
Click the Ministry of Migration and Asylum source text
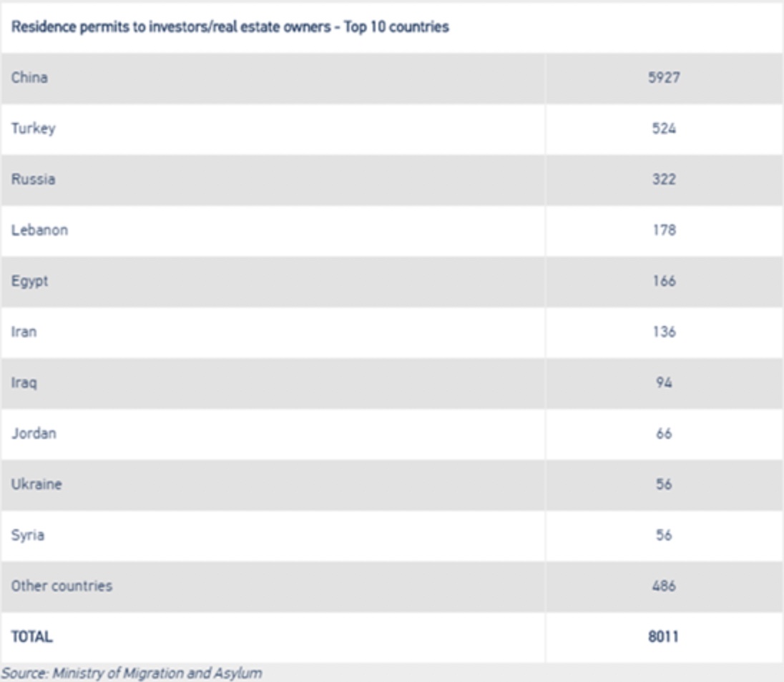[x=157, y=673]
